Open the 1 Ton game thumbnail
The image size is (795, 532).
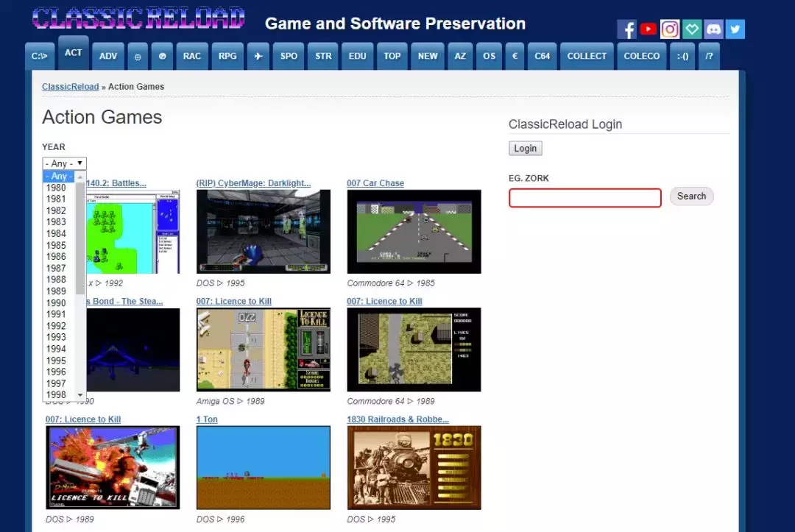[x=263, y=468]
